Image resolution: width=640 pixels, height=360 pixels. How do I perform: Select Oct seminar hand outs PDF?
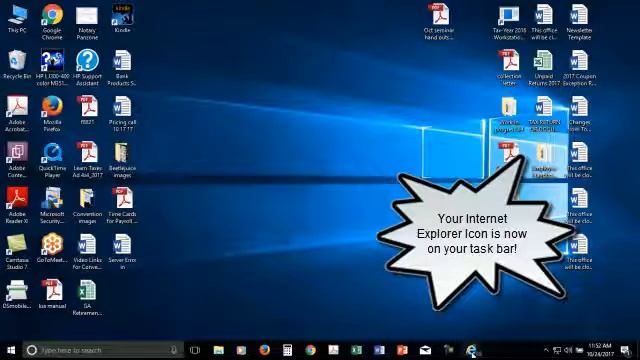[x=439, y=22]
